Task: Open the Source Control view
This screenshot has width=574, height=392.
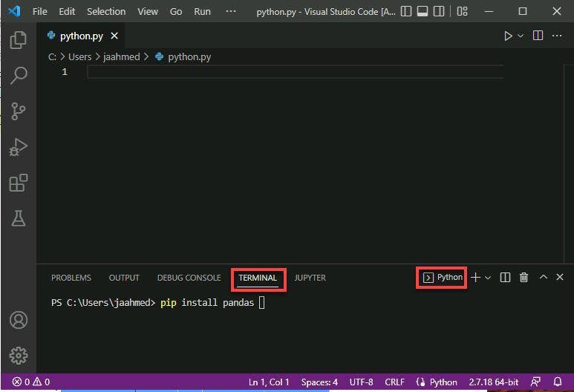Action: [19, 111]
